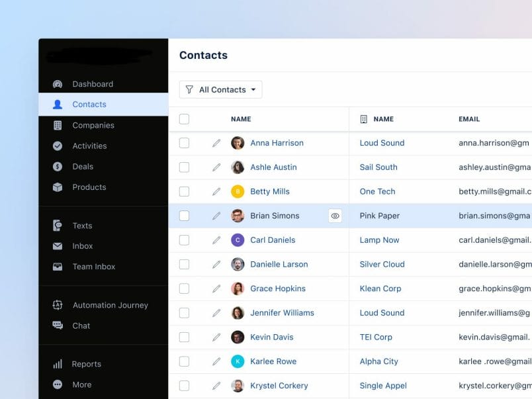The width and height of the screenshot is (532, 399).
Task: Open the Products box icon
Action: (58, 187)
